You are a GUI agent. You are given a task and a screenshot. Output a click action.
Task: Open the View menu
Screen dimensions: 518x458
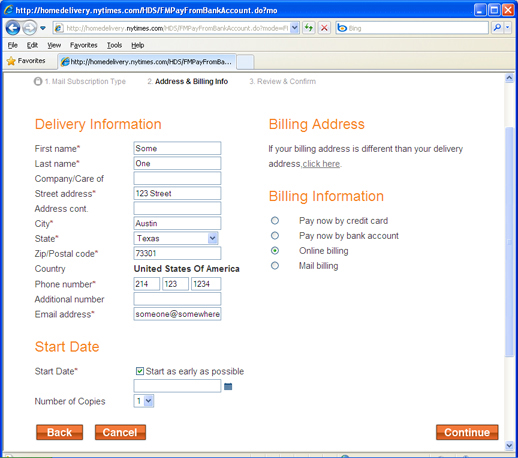click(54, 45)
